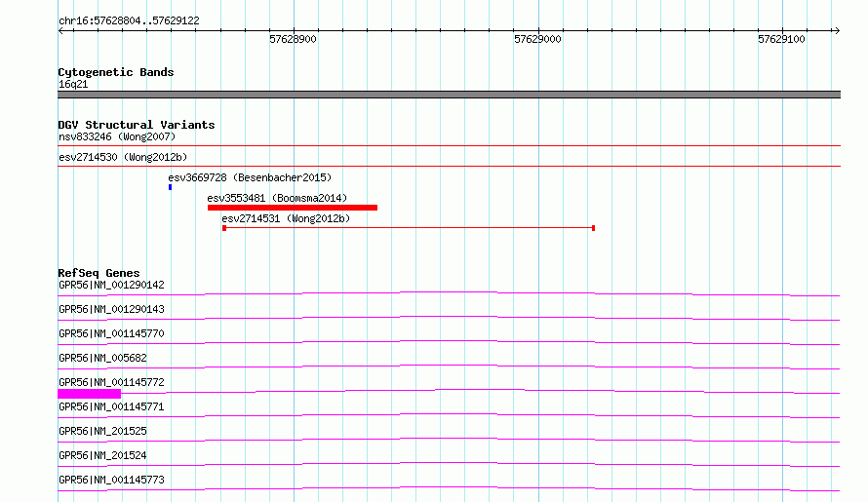The width and height of the screenshot is (868, 502).
Task: Open variant esv3669728 (Besenbacher2015) label
Action: (250, 177)
